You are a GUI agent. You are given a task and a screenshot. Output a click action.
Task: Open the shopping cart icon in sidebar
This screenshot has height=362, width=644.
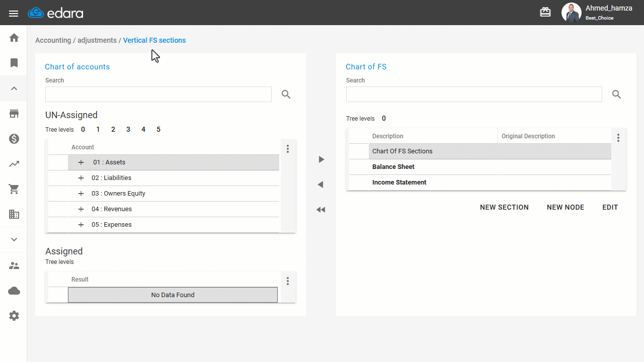[14, 189]
